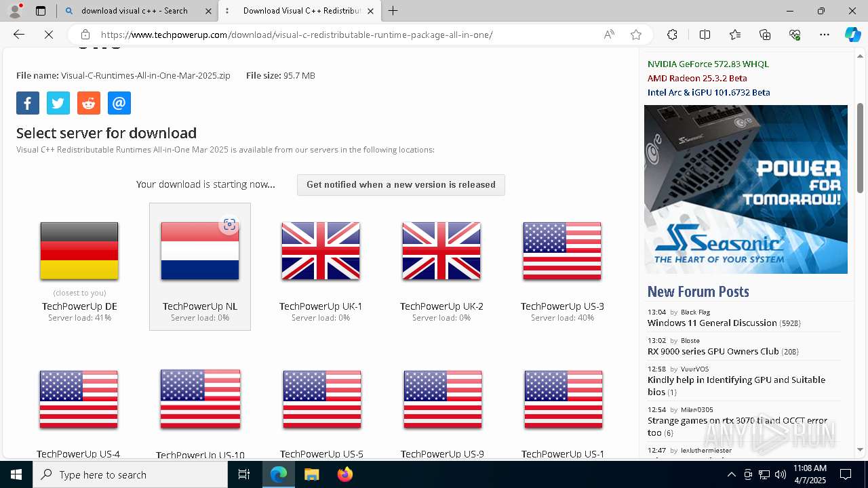
Task: Open Copilot sidebar icon
Action: pos(852,35)
